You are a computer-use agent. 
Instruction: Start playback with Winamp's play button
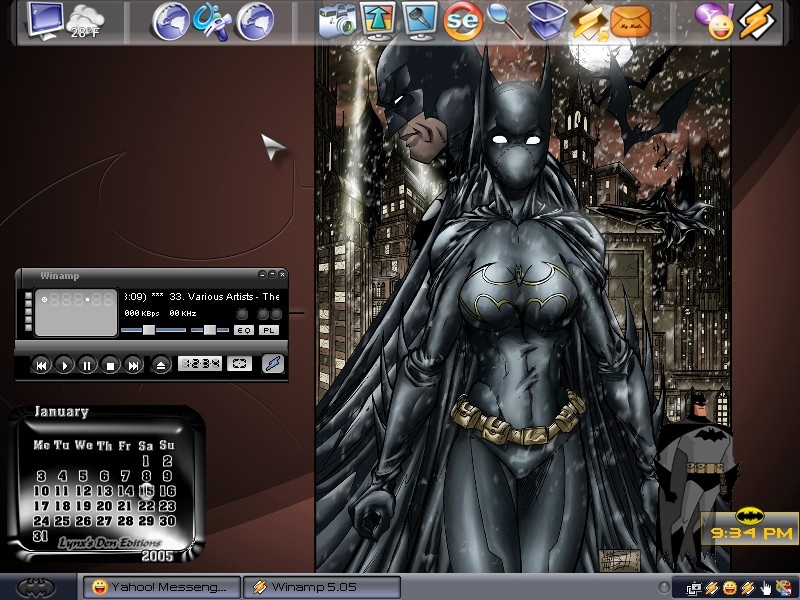point(64,365)
